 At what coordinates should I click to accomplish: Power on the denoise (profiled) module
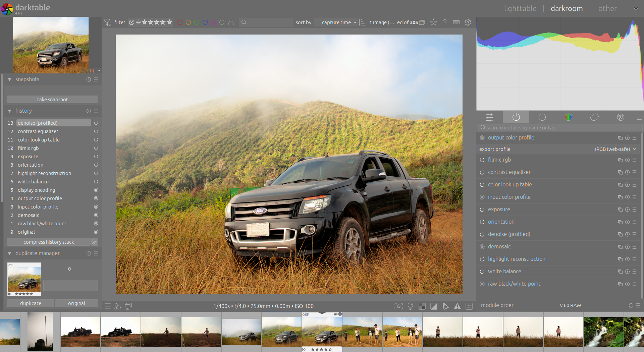click(x=482, y=234)
